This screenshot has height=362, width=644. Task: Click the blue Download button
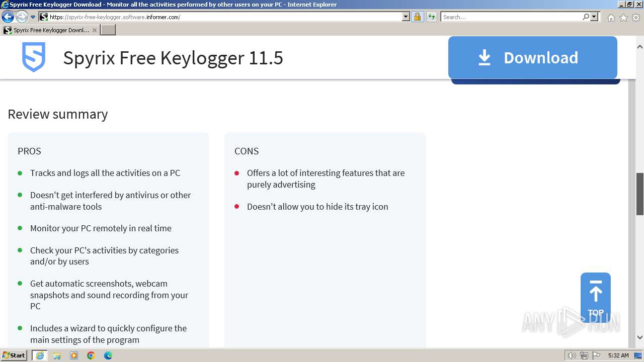click(x=533, y=57)
